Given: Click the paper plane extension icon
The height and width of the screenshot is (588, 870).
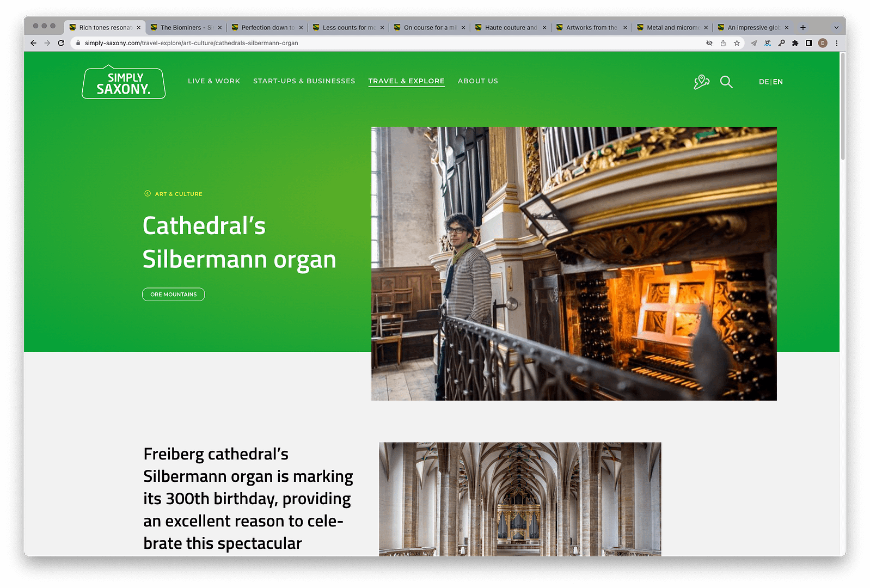Looking at the screenshot, I should (754, 43).
